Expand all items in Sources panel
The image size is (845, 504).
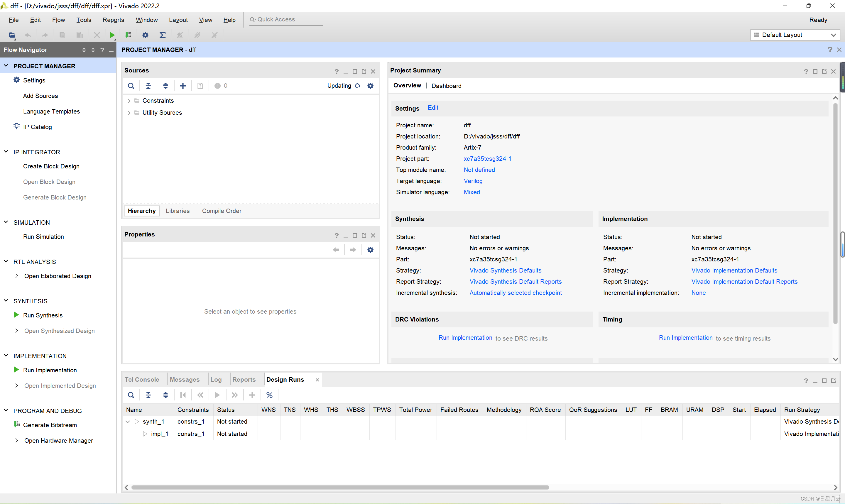pyautogui.click(x=165, y=86)
